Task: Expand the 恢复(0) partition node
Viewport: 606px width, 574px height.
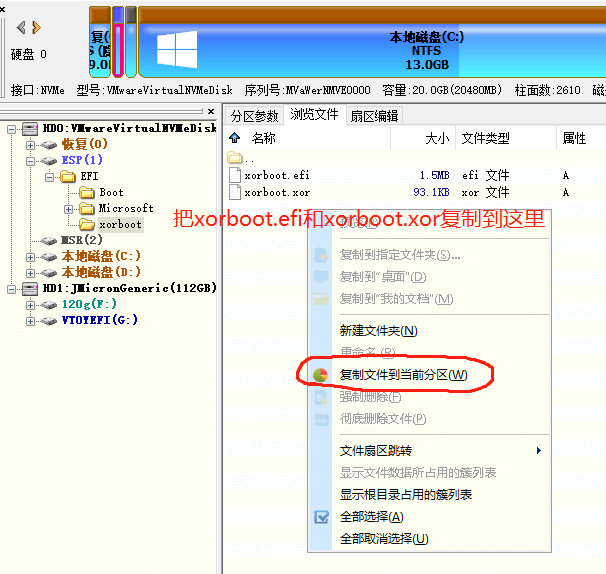Action: [x=30, y=144]
